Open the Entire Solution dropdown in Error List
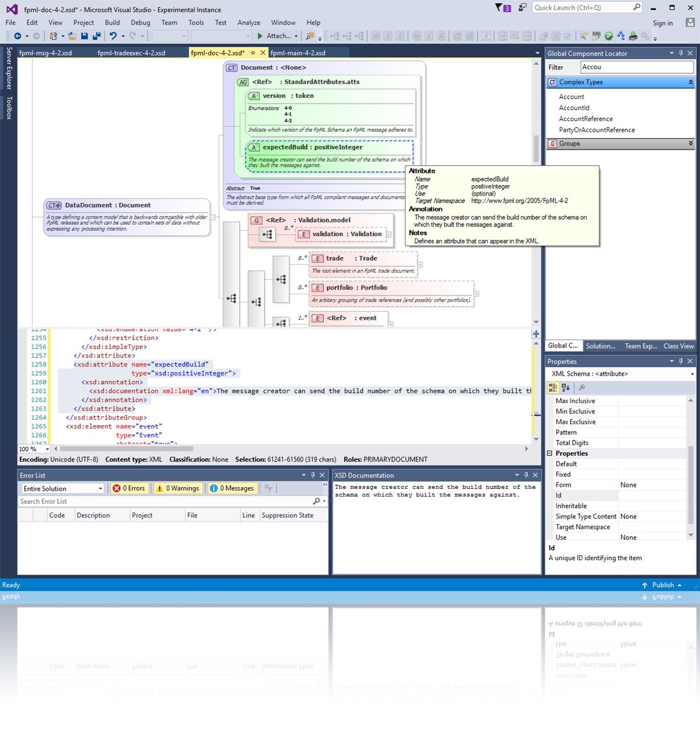700x733 pixels. (61, 488)
